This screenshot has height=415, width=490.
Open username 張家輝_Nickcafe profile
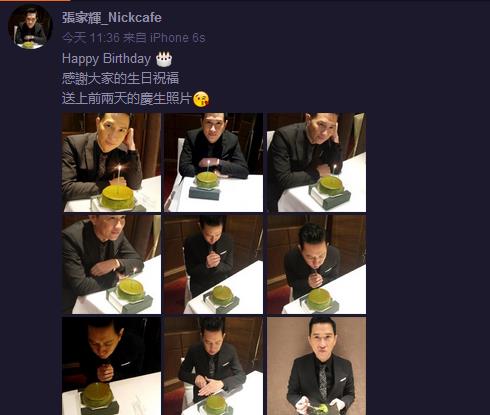[112, 18]
